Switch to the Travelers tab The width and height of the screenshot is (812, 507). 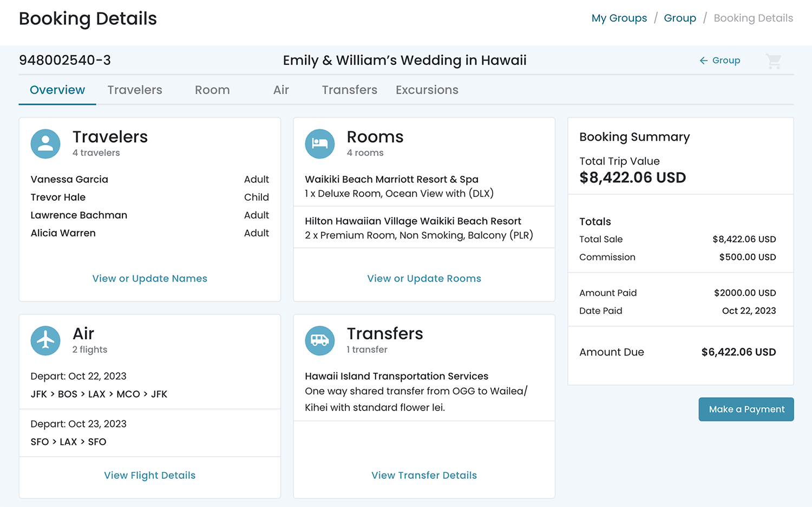pos(135,90)
